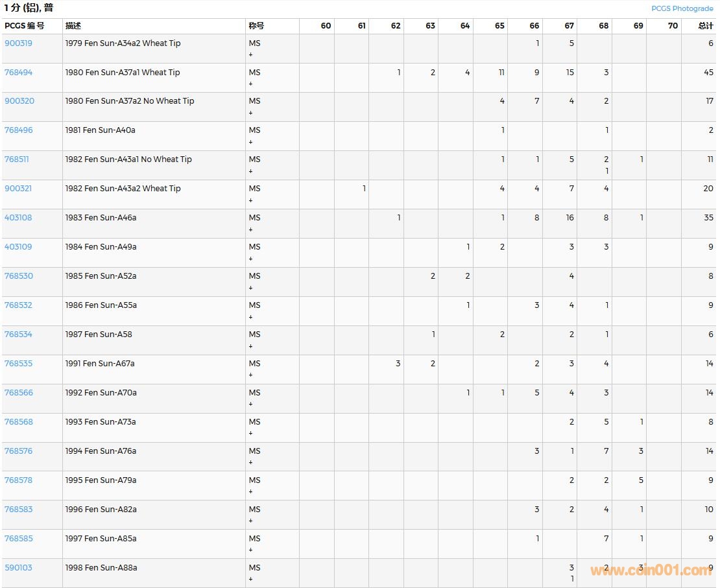Select PCGS number 768496 link
The height and width of the screenshot is (588, 720).
pos(18,130)
